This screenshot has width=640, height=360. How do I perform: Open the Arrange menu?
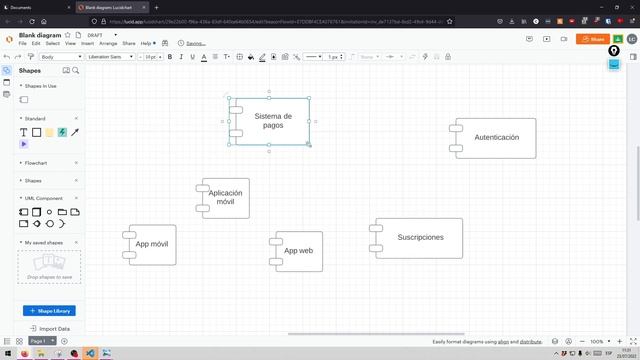pos(108,43)
